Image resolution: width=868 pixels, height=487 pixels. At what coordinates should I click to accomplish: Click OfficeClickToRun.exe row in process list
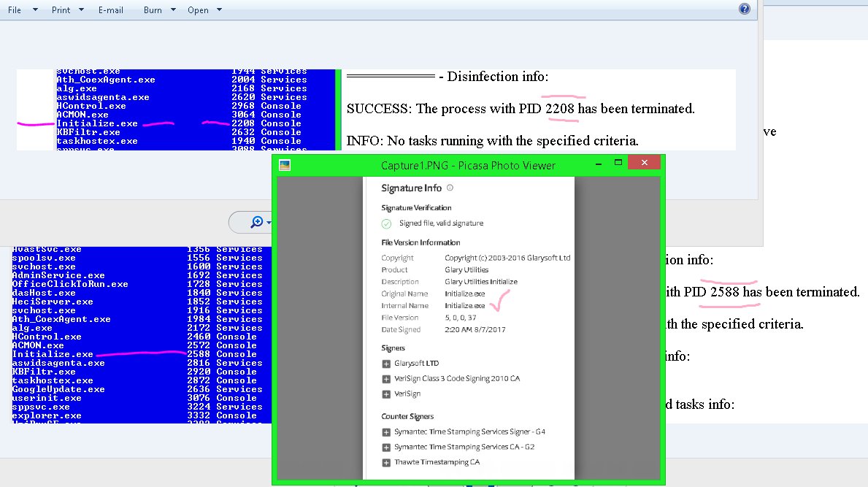(137, 285)
